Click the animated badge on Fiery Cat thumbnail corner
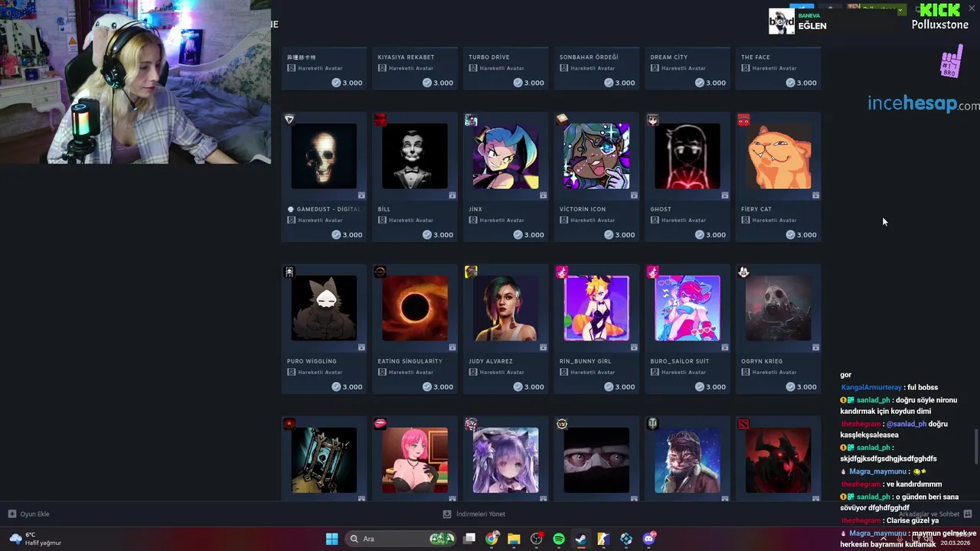 tap(816, 195)
